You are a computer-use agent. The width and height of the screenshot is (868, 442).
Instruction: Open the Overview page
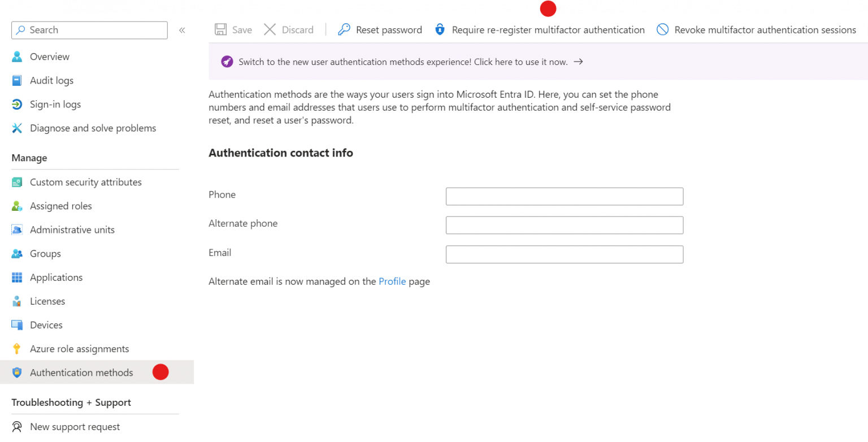[x=48, y=57]
